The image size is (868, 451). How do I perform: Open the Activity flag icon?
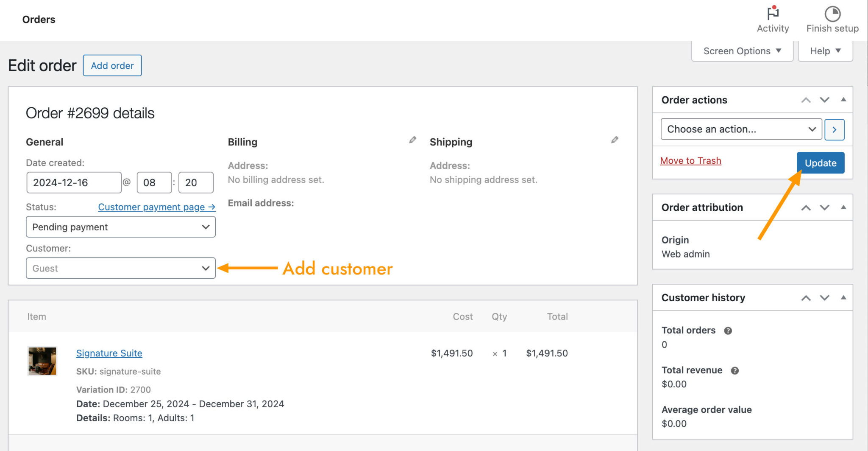[x=773, y=14]
